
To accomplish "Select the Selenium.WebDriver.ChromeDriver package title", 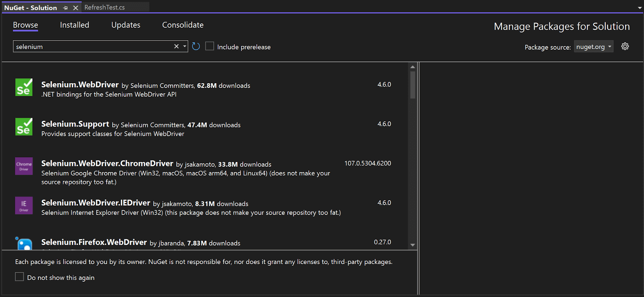I will pos(107,164).
